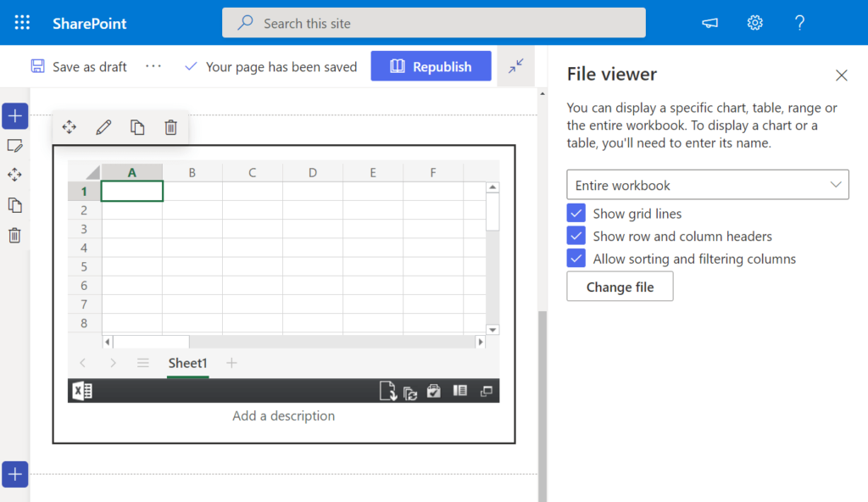Screen dimensions: 868x502
Task: Click the page scrollbar up arrow
Action: click(x=542, y=93)
